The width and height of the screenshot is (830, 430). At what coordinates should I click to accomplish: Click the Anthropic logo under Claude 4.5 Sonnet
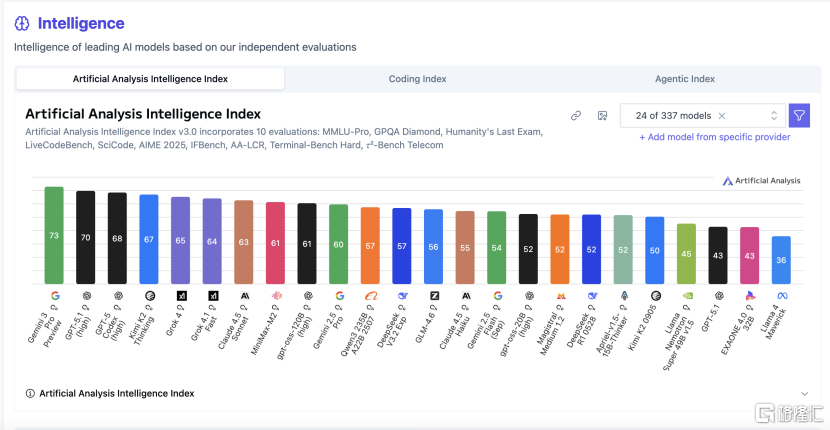click(244, 296)
